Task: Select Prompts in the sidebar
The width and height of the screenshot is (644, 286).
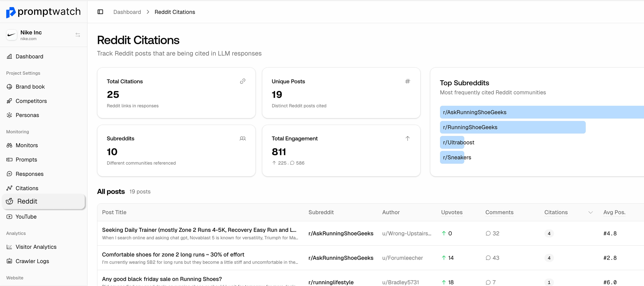Action: [x=26, y=160]
